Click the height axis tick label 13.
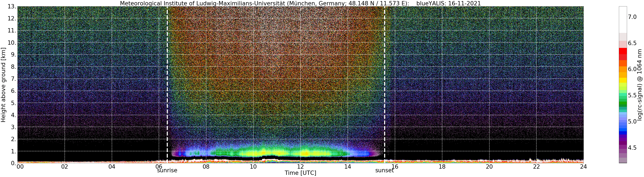Screen dimensions: 644x177 (x=12, y=6)
